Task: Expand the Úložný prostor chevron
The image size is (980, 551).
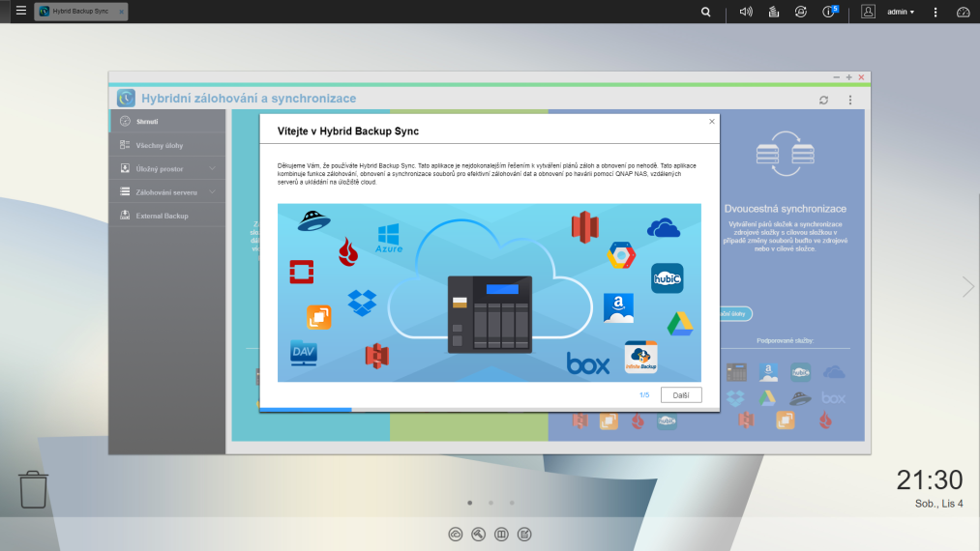Action: [212, 168]
